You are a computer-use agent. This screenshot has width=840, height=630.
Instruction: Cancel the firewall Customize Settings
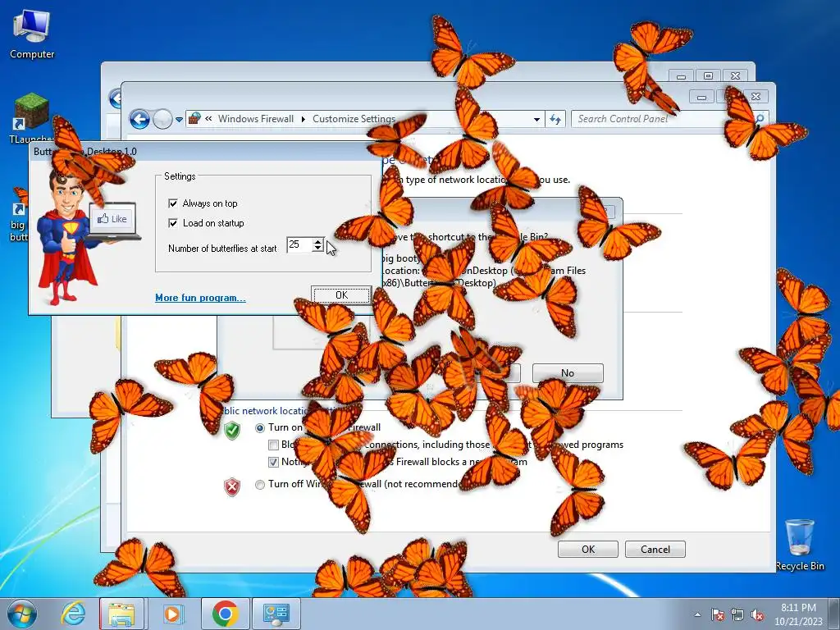(x=655, y=549)
